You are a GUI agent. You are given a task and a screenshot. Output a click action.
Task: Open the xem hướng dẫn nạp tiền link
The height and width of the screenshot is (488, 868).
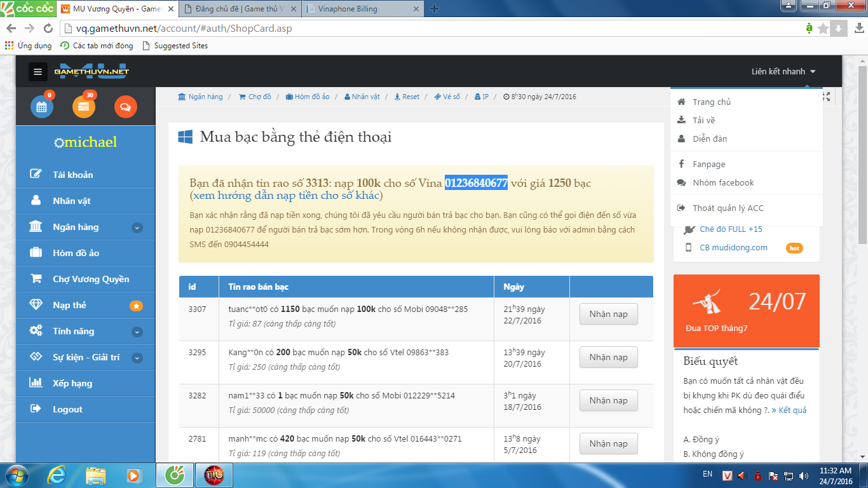click(286, 196)
